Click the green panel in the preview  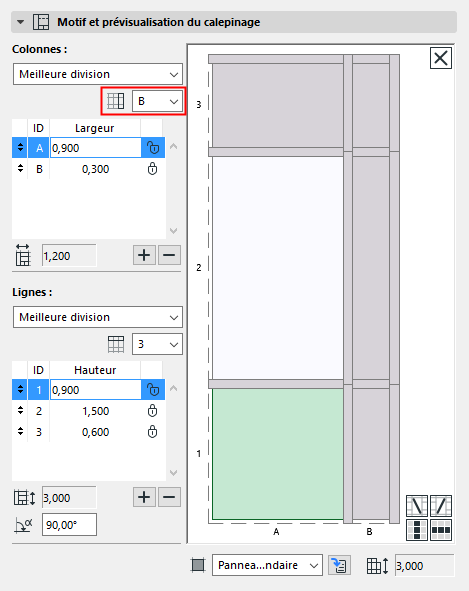(278, 454)
